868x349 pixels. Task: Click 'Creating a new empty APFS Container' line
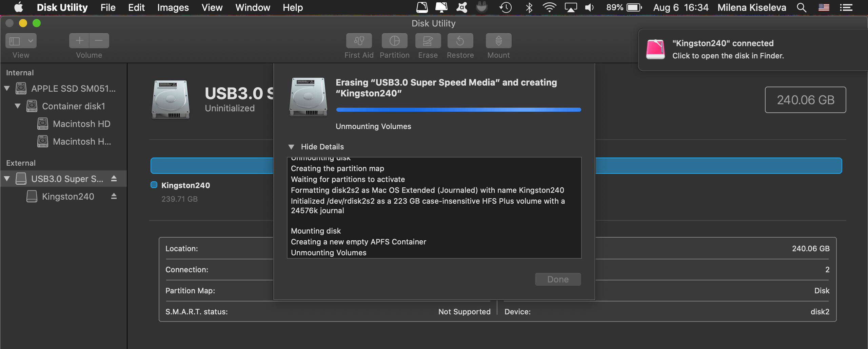click(358, 242)
